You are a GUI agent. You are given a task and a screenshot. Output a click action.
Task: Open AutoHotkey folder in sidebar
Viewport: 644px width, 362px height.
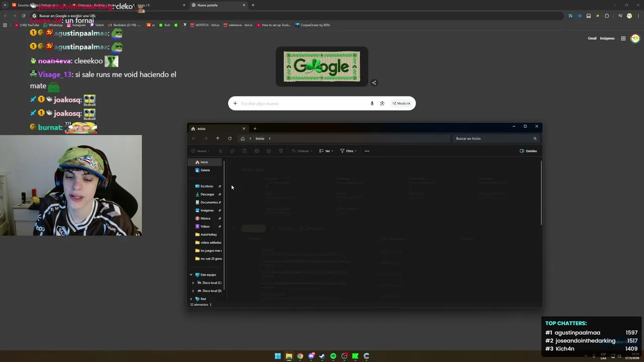206,234
